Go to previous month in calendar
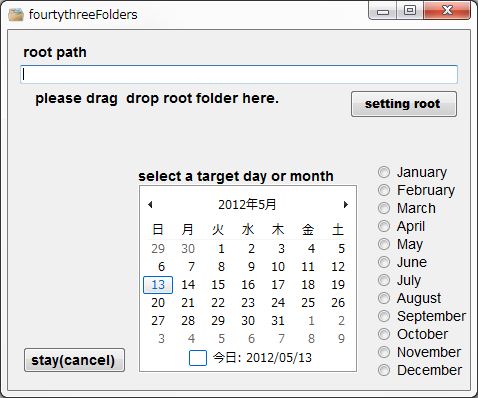The height and width of the screenshot is (398, 478). (150, 204)
